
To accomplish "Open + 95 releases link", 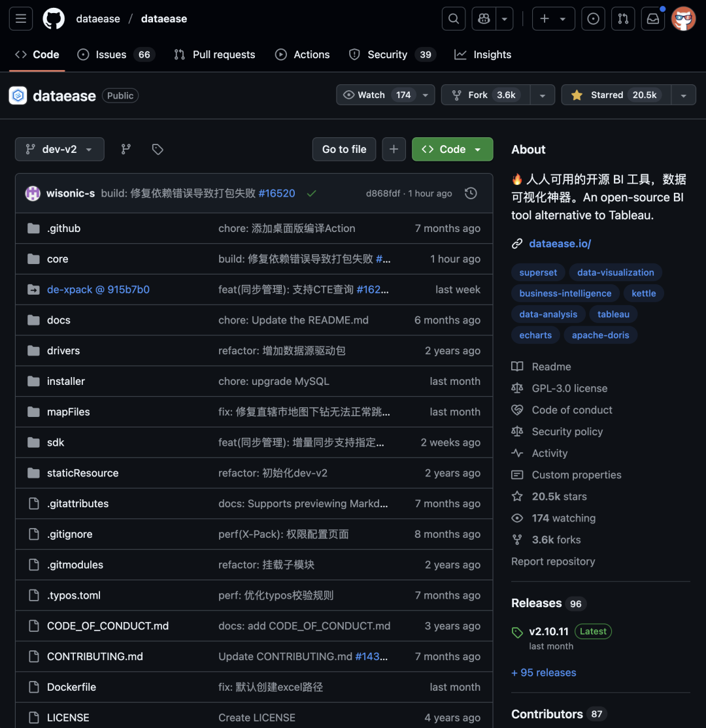I will tap(543, 672).
